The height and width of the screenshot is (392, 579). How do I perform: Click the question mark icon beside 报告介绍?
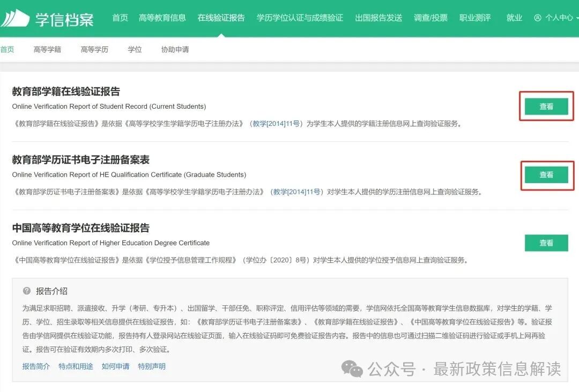[x=26, y=291]
